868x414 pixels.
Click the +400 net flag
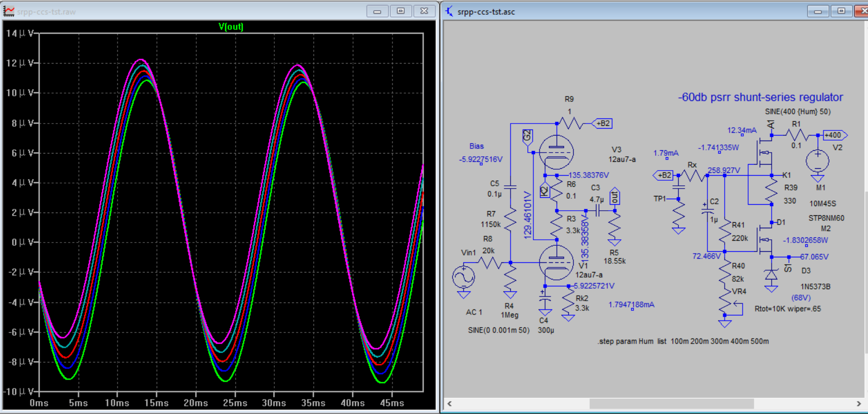click(x=834, y=135)
